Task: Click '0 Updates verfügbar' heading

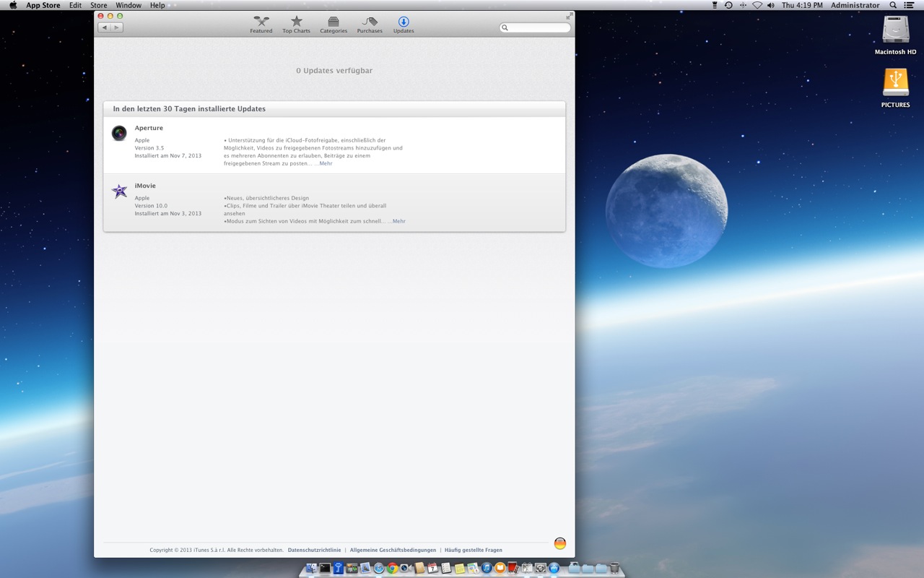Action: (x=334, y=71)
